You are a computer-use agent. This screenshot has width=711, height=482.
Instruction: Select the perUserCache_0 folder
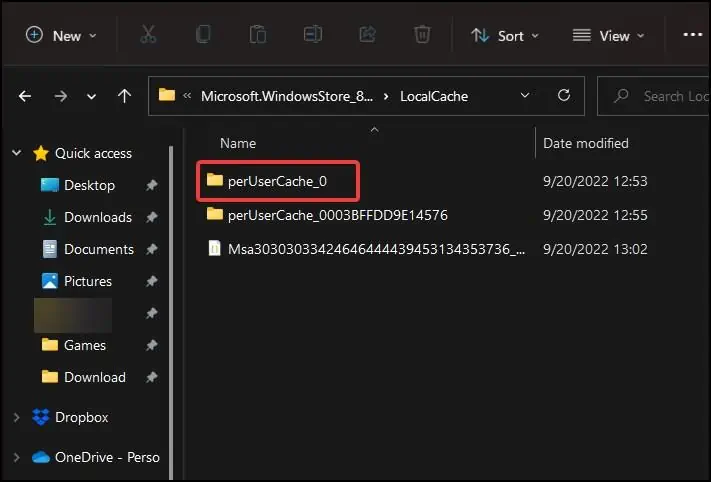pos(277,180)
